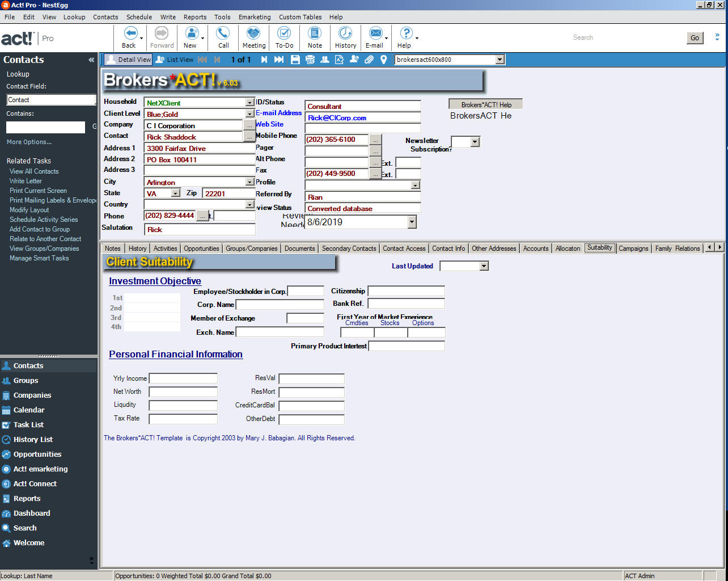Open Dashboard in the navigation sidebar
728x581 pixels.
coord(32,513)
